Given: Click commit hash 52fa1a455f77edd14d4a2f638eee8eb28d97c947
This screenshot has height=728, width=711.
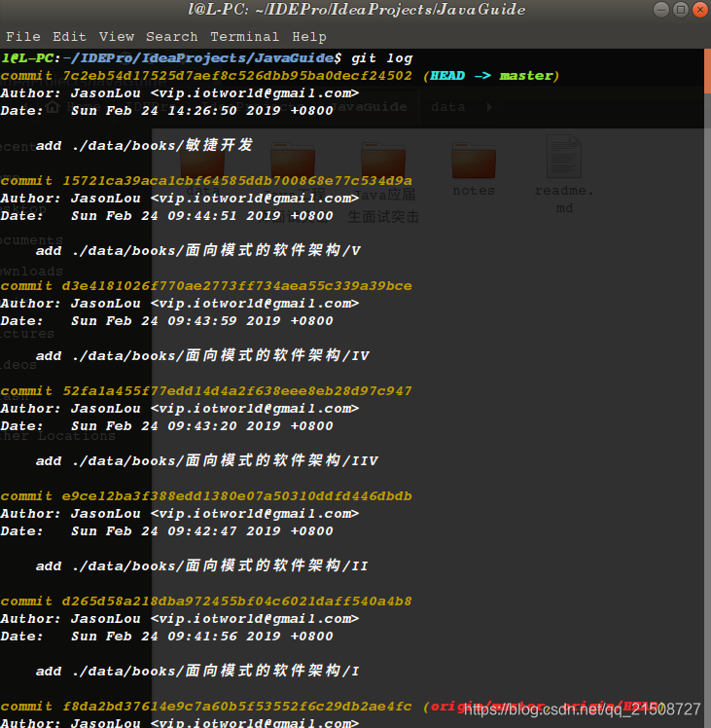Looking at the screenshot, I should pyautogui.click(x=237, y=391).
